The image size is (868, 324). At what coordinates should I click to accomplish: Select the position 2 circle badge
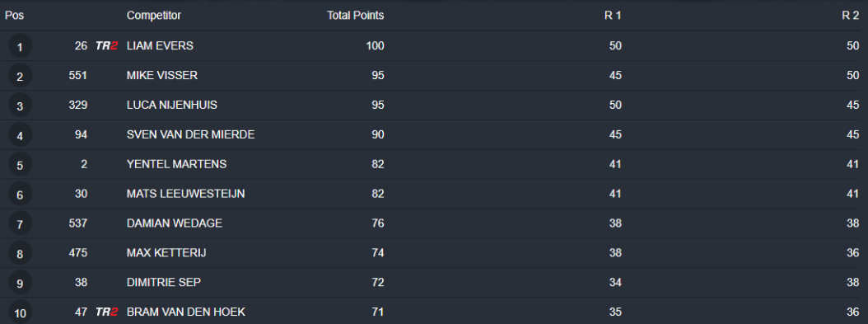(20, 76)
